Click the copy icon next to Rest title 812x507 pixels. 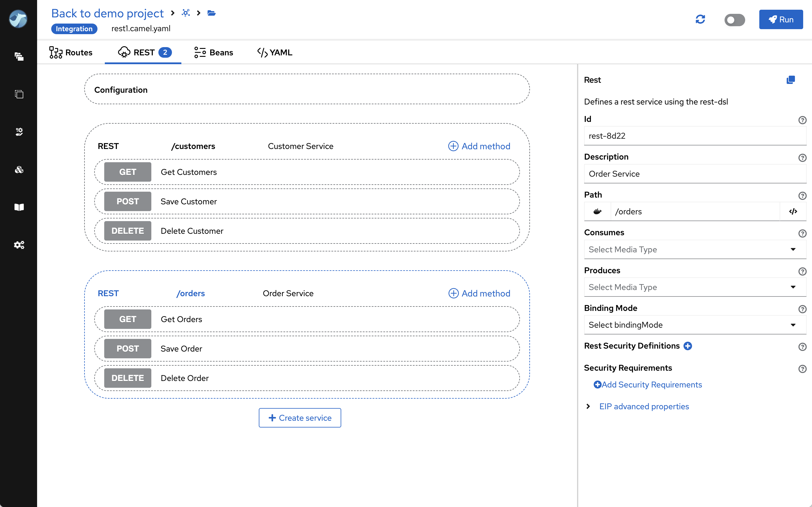(790, 80)
